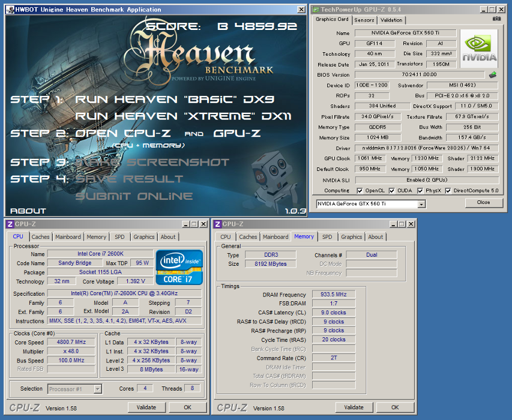Screen dimensions: 512x420
Task: Click the NVIDIA logo in GPU-Z
Action: pos(479,48)
